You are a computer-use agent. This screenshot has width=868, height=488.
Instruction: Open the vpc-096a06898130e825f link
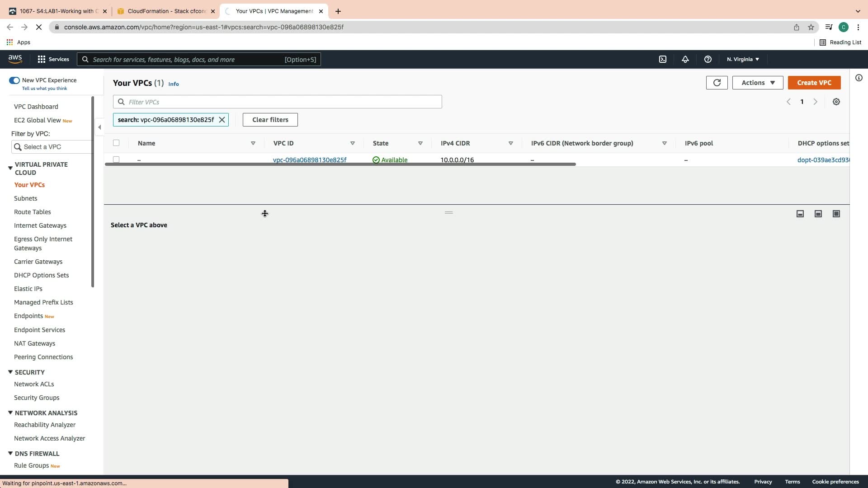(x=310, y=160)
